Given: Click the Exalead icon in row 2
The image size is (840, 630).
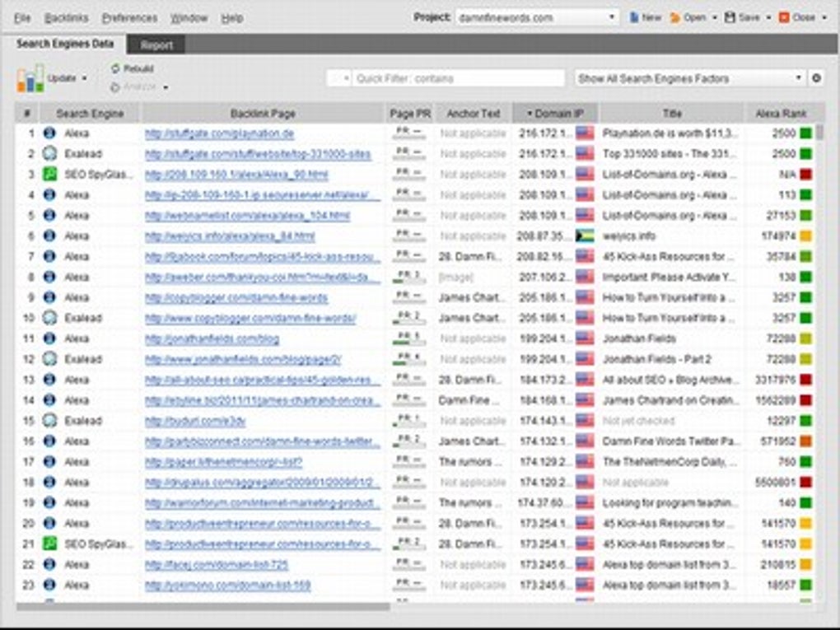Looking at the screenshot, I should [49, 154].
